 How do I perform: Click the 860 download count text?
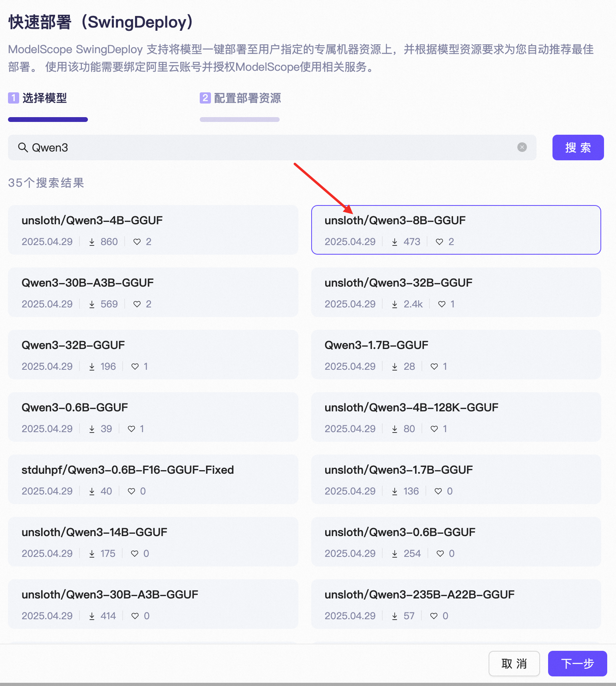[109, 242]
